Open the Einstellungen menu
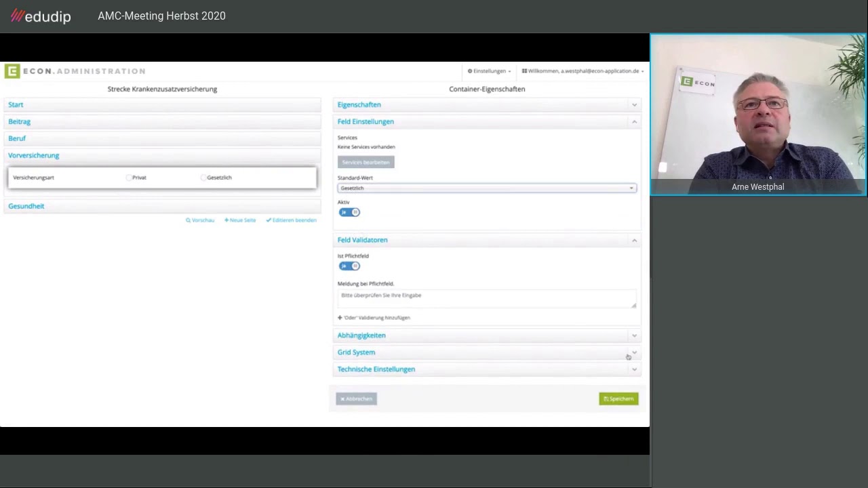Screen dimensions: 868x488 tap(489, 70)
